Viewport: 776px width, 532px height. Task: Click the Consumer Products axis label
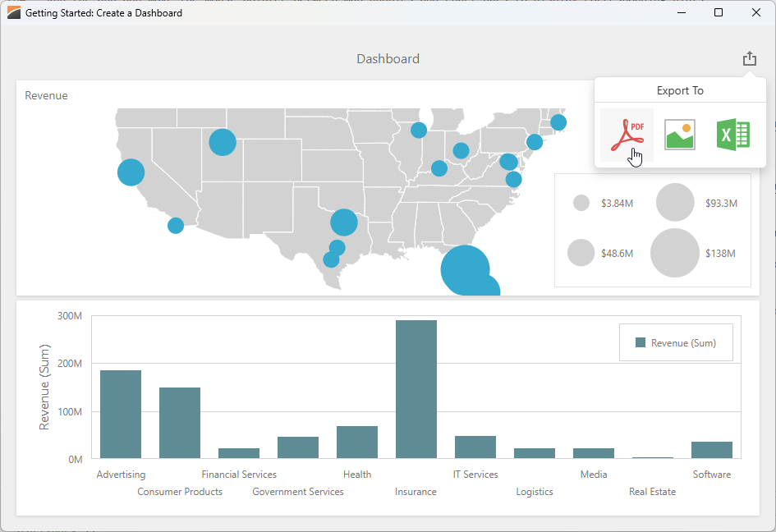180,491
